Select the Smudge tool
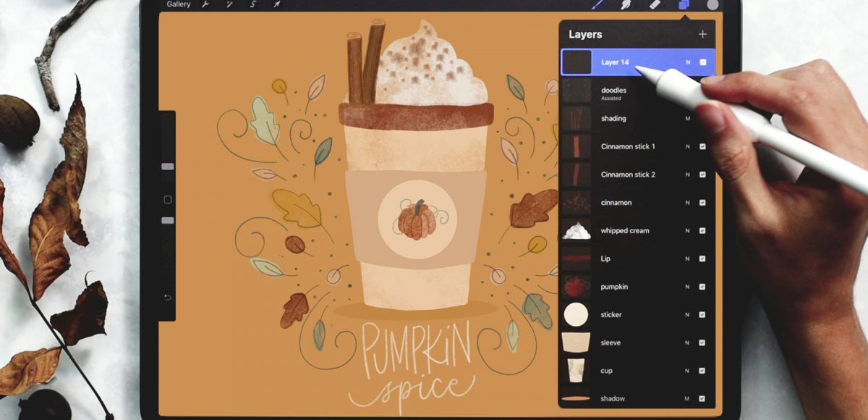The image size is (868, 420). pyautogui.click(x=625, y=6)
